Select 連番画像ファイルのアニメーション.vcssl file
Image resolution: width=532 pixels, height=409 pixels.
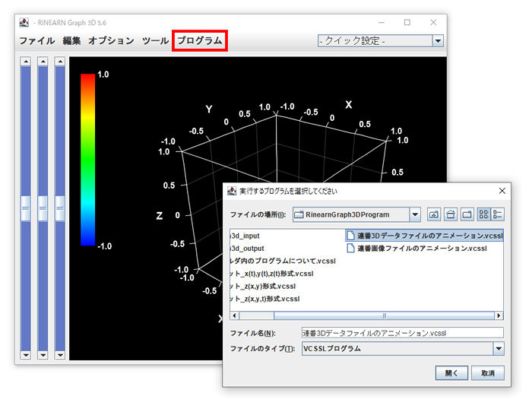coord(417,248)
